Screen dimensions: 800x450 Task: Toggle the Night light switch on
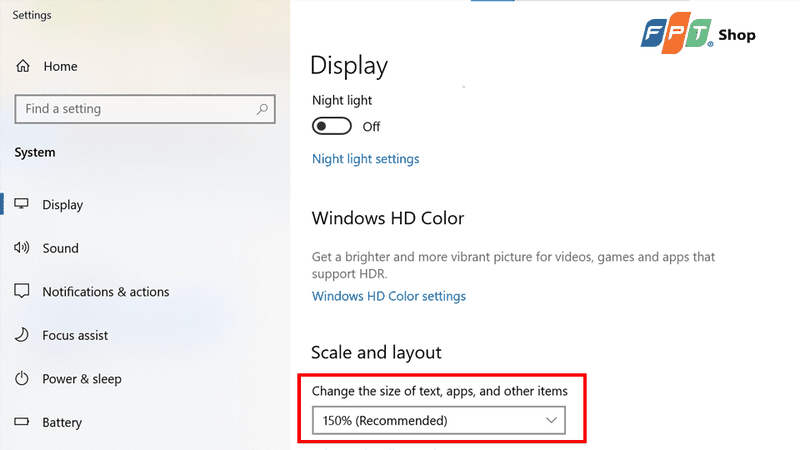[332, 126]
